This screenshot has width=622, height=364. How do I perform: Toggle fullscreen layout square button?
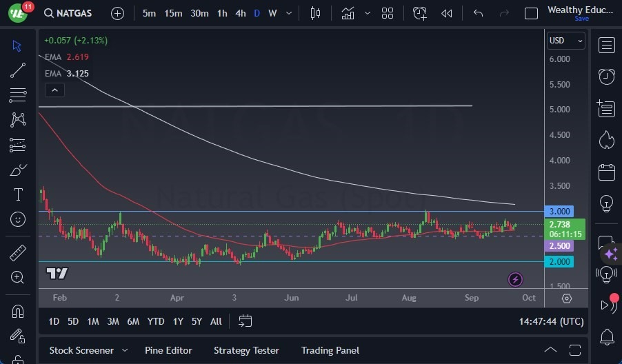pyautogui.click(x=531, y=13)
